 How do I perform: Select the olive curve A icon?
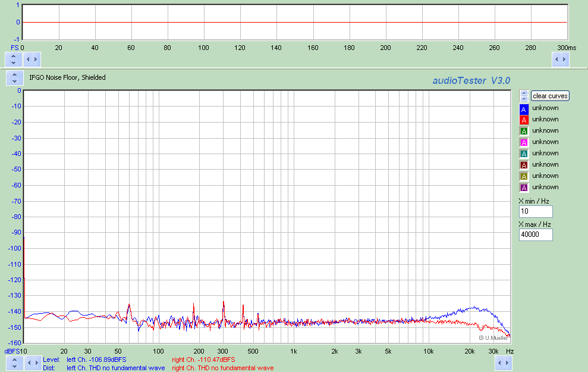[x=524, y=176]
